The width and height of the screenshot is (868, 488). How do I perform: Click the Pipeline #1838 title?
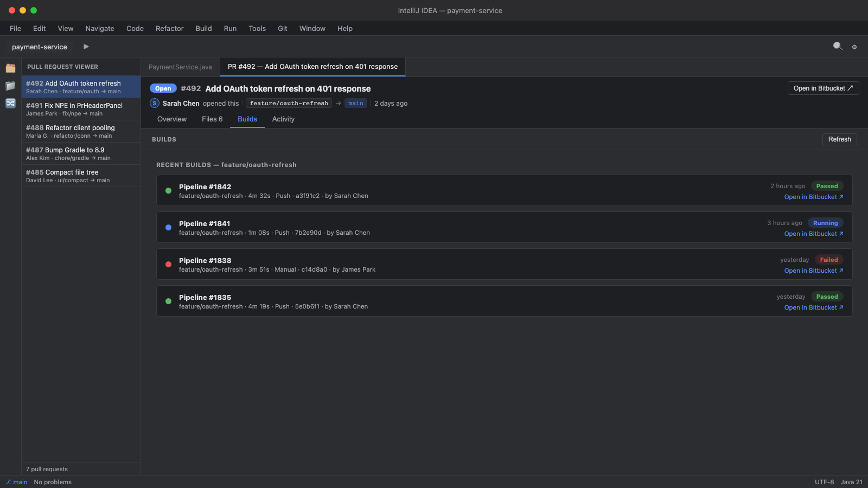pos(205,260)
